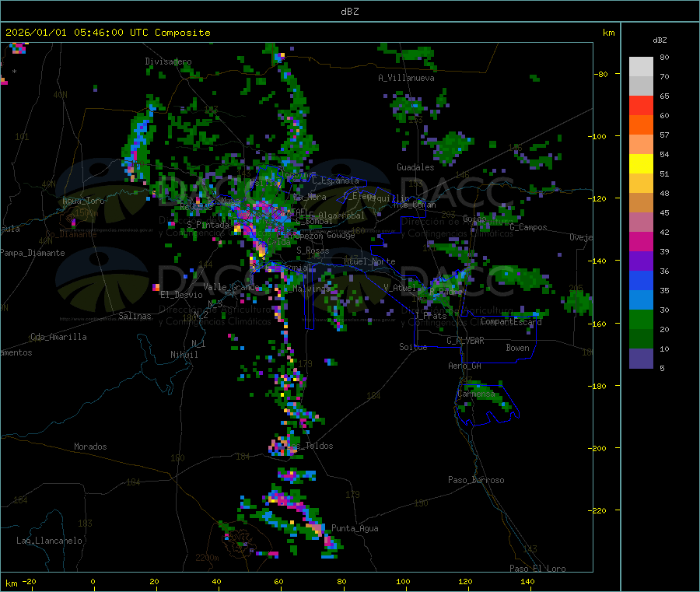The width and height of the screenshot is (700, 592).
Task: Select the yellow 54 dBZ legend swatch
Action: (x=641, y=164)
